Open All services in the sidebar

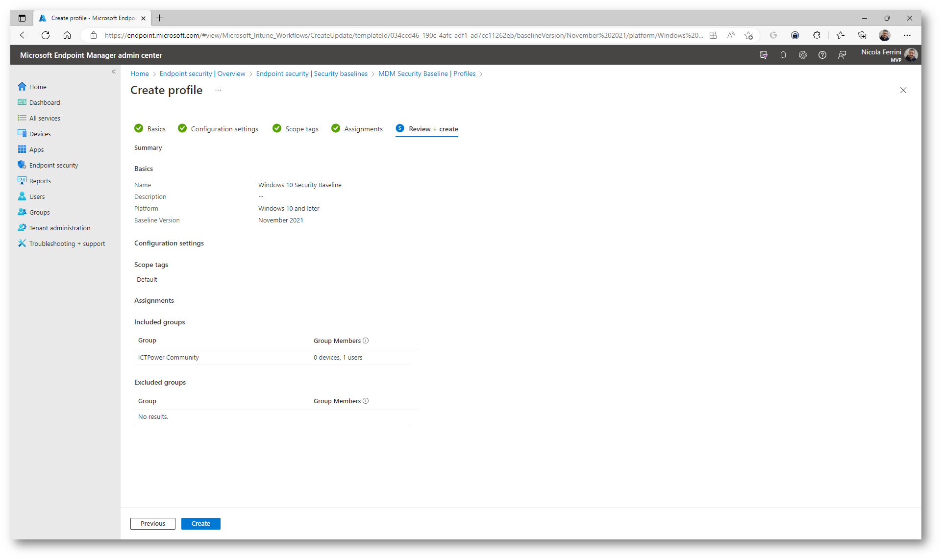click(45, 118)
